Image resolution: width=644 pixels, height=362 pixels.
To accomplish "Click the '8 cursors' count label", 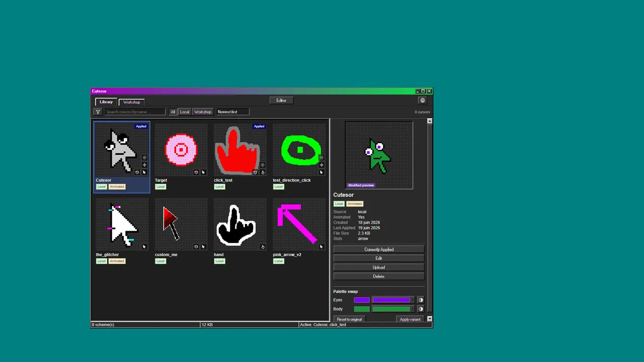I will pyautogui.click(x=422, y=112).
